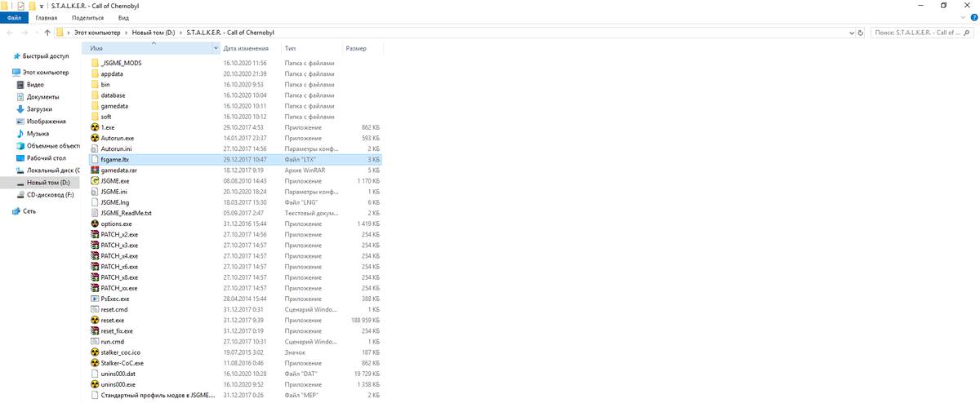Click Новый том (D:) in the address bar
This screenshot has height=403, width=980.
(152, 33)
